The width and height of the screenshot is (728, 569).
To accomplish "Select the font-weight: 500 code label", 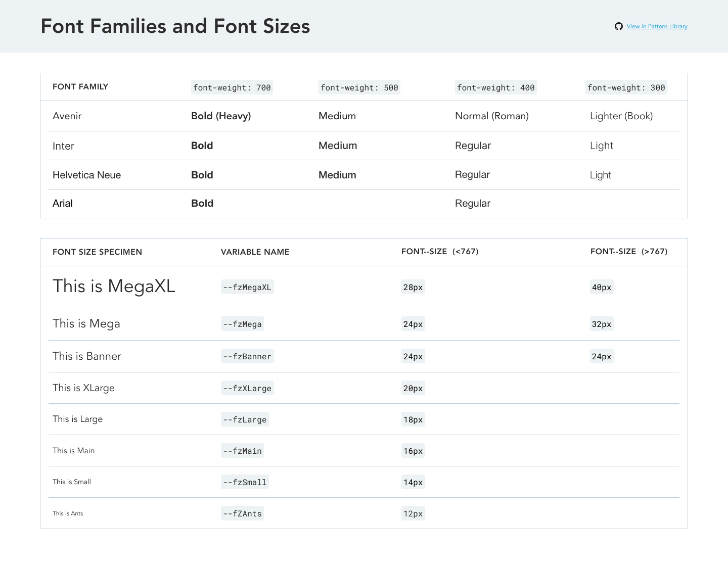I will [x=359, y=87].
